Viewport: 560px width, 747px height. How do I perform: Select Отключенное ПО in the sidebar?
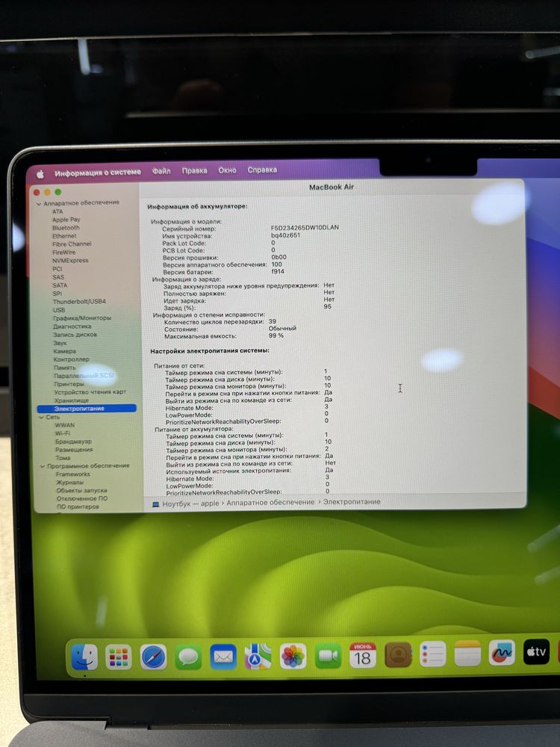(x=82, y=498)
